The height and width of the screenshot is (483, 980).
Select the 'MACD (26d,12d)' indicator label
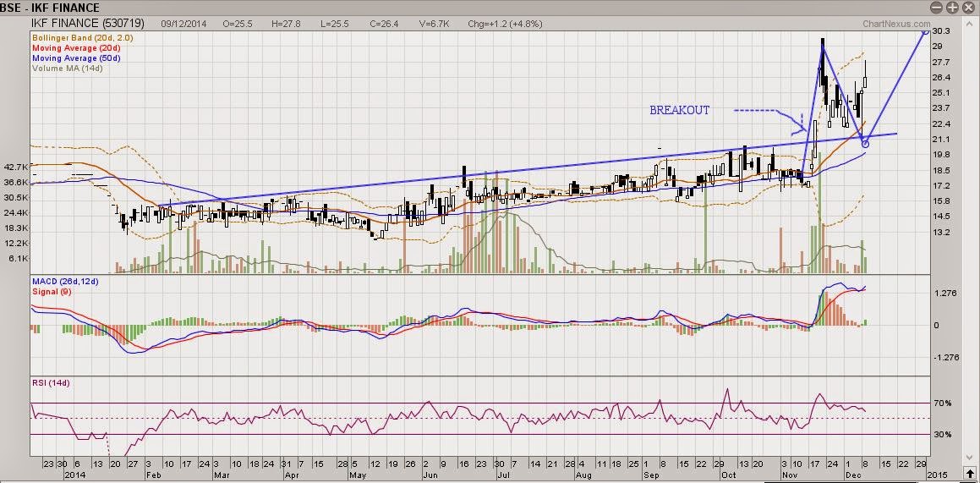point(65,282)
